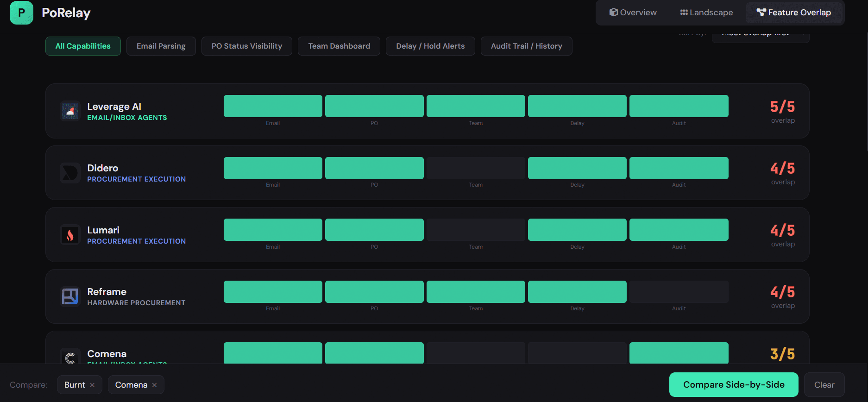868x402 pixels.
Task: Click the Lumari flame logo icon
Action: tap(70, 235)
